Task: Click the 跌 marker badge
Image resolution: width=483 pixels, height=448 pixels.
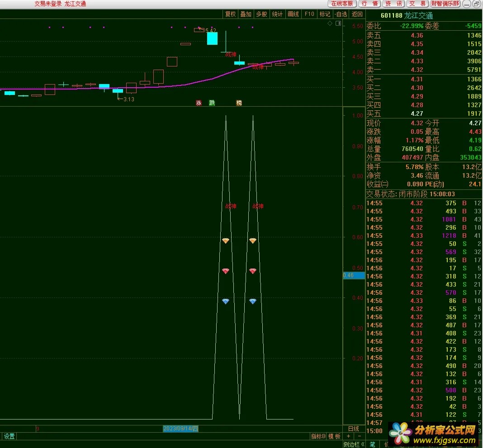Action: tap(212, 103)
